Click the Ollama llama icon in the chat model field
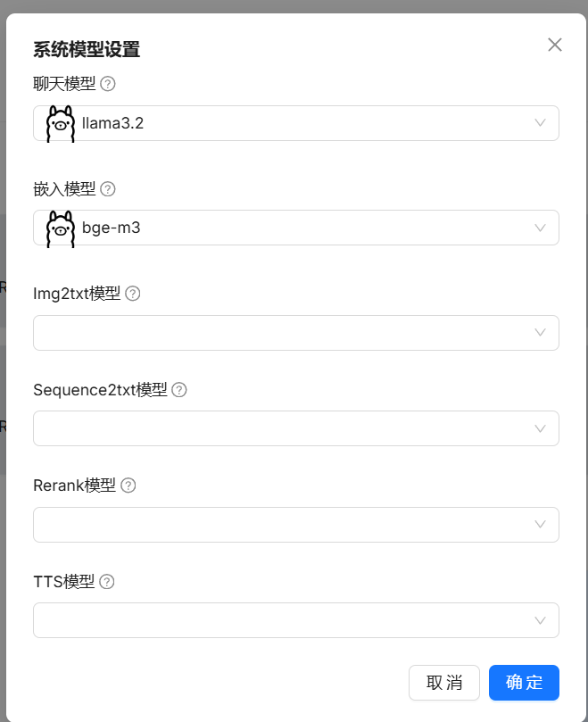 point(59,122)
